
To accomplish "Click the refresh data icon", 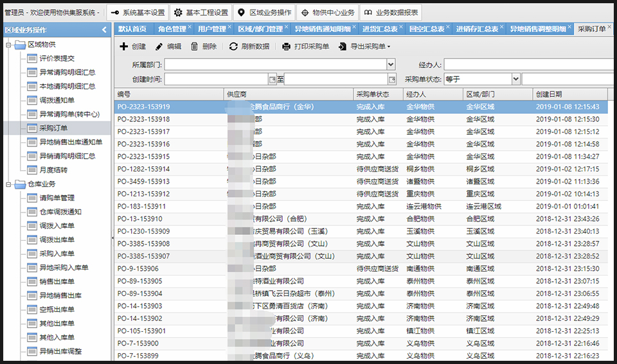I will coord(233,46).
